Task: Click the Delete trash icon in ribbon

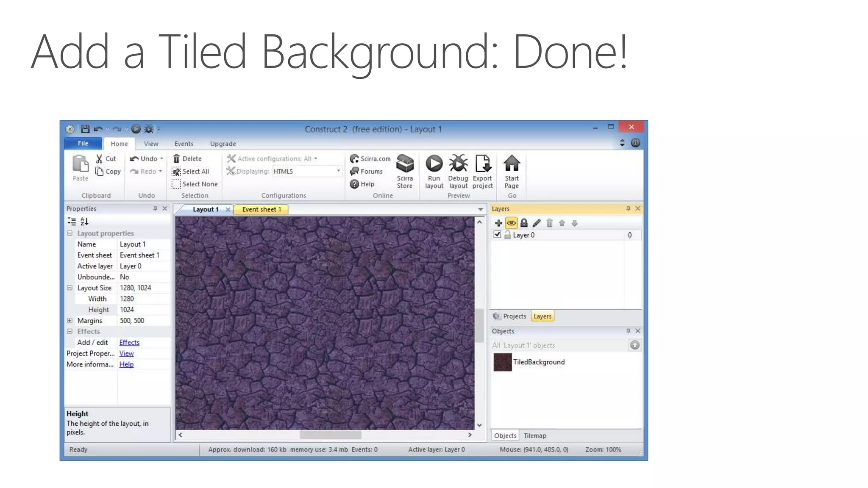Action: coord(177,158)
